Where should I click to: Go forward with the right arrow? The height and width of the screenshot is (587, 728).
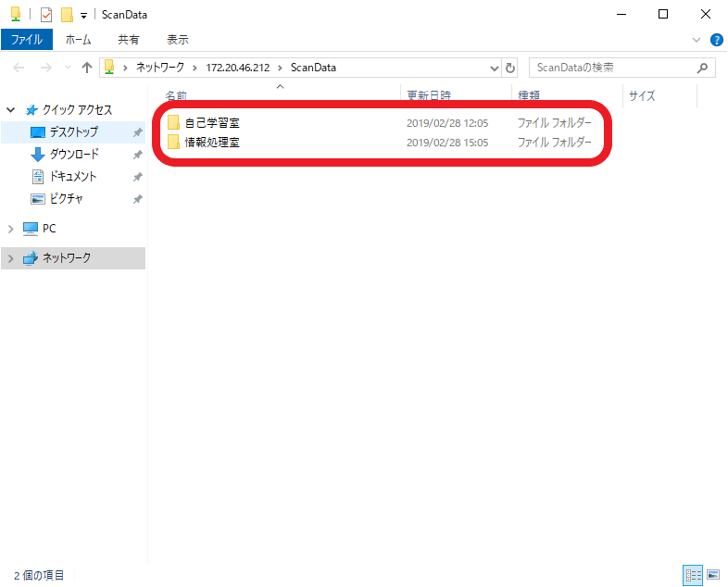pos(46,68)
